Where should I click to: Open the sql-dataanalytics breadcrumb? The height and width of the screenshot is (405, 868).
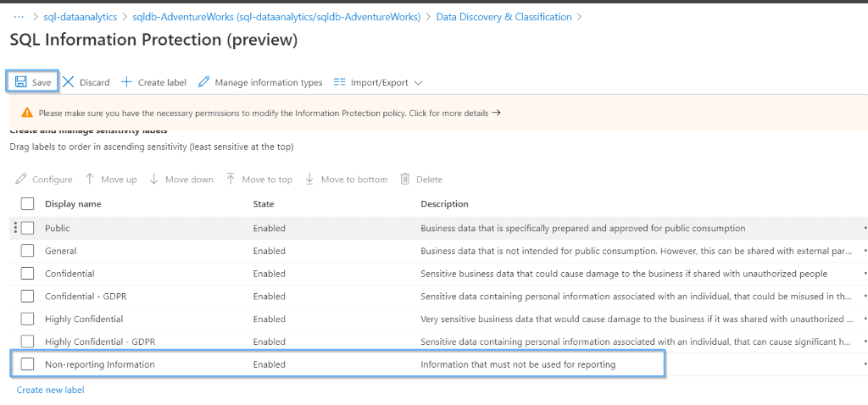[x=81, y=17]
